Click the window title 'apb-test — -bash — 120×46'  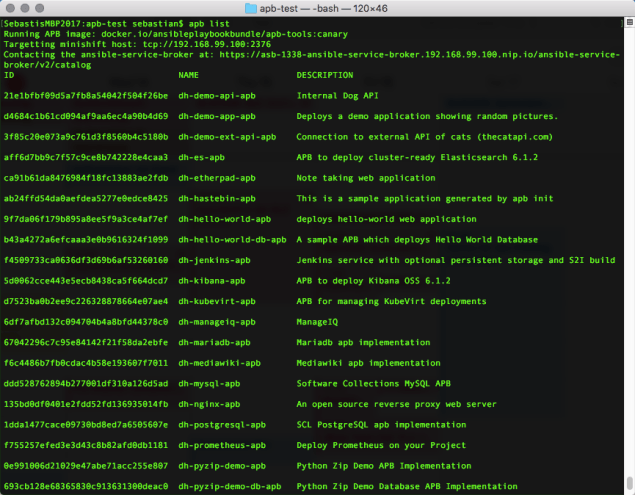pyautogui.click(x=323, y=8)
